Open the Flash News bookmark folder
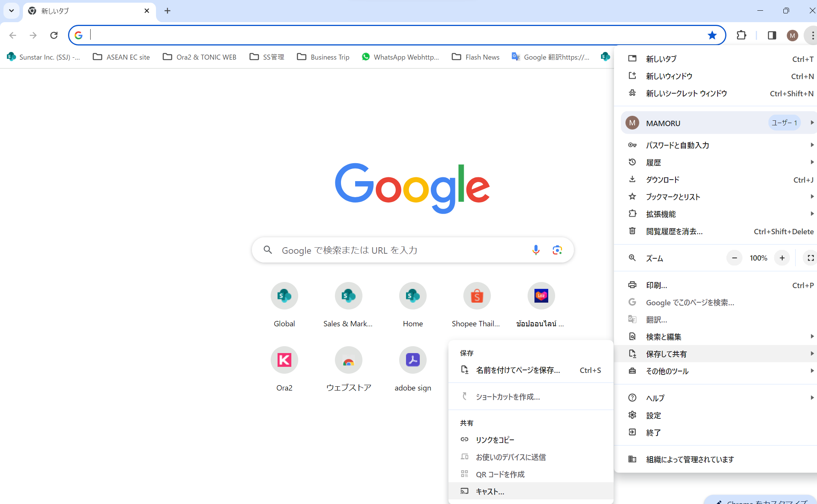The image size is (817, 504). pyautogui.click(x=476, y=57)
